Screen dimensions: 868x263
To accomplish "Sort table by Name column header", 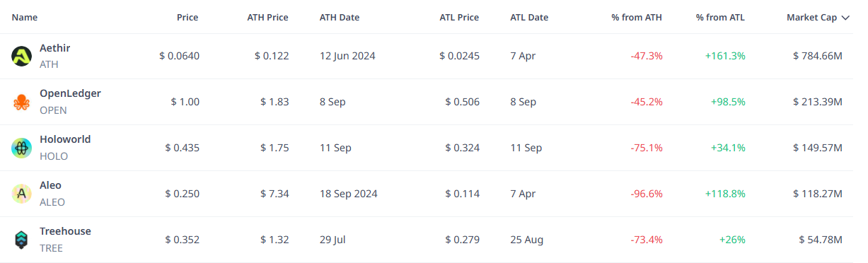I will pos(25,18).
